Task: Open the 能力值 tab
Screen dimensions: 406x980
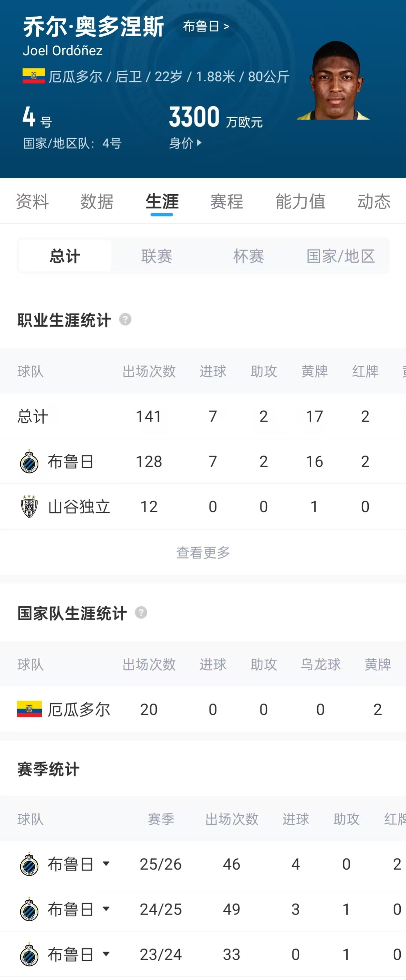Action: coord(300,201)
